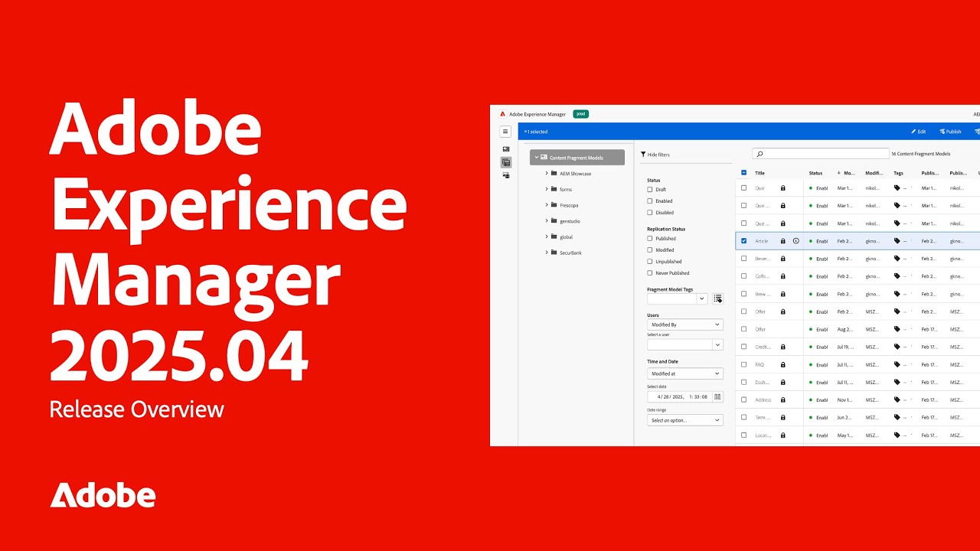Viewport: 980px width, 551px height.
Task: Click the tag icon in the Article row
Action: [897, 241]
